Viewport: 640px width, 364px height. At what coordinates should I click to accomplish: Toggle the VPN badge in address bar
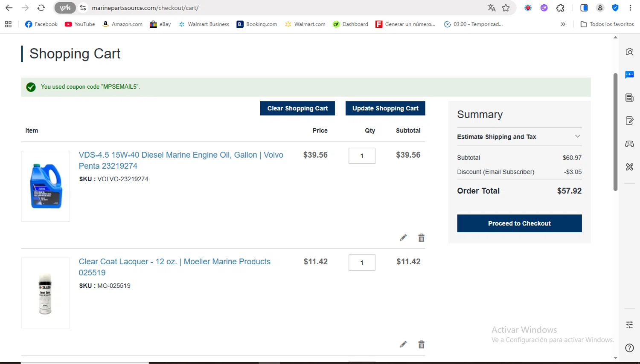(65, 8)
